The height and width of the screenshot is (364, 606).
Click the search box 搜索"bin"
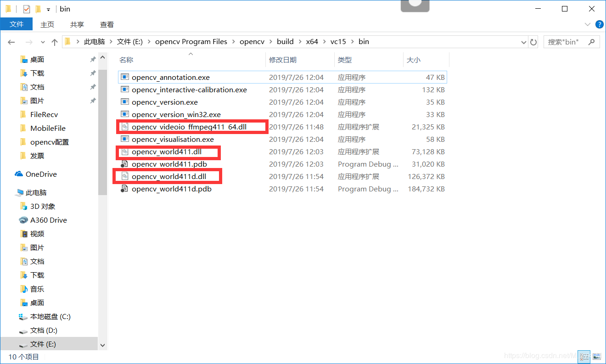click(572, 42)
